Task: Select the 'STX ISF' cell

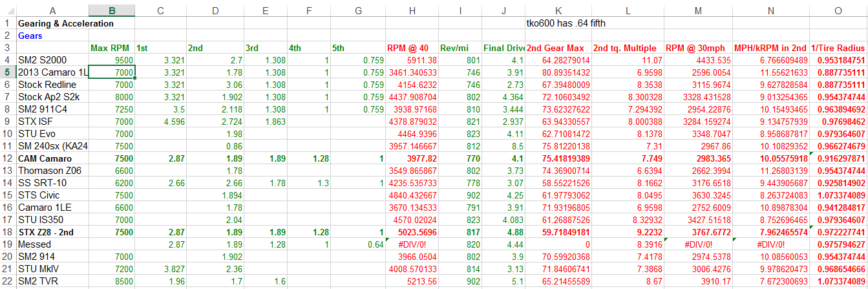Action: pyautogui.click(x=52, y=122)
